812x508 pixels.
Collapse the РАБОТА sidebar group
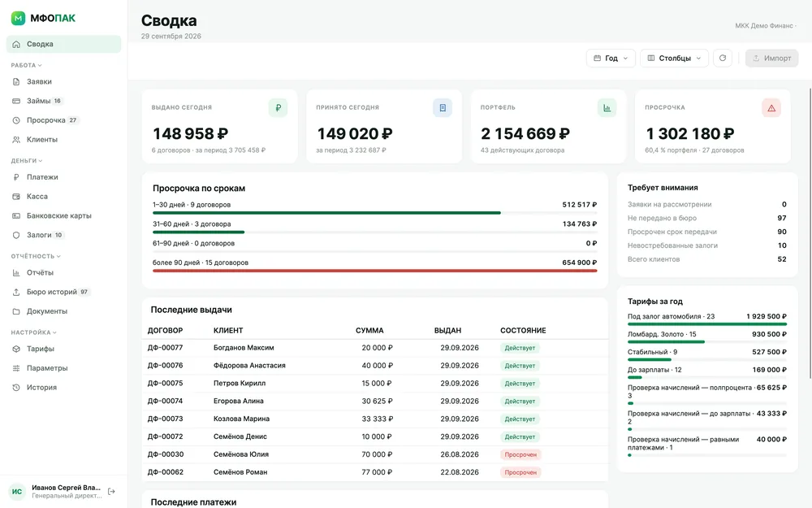[27, 65]
